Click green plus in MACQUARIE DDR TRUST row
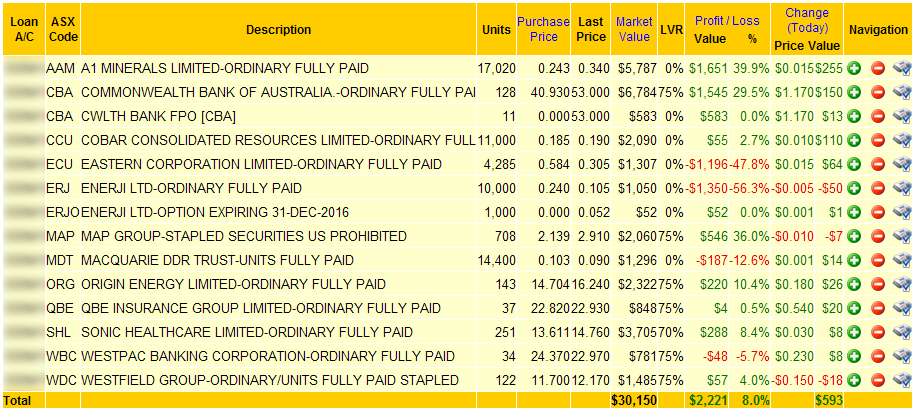915x411 pixels. click(x=854, y=260)
